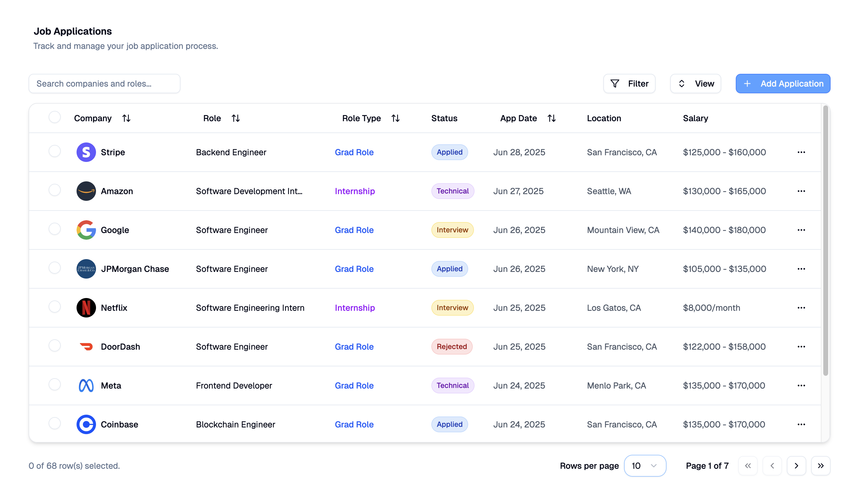Select the JPMorgan Chase row checkbox
This screenshot has height=504, width=857.
point(54,268)
